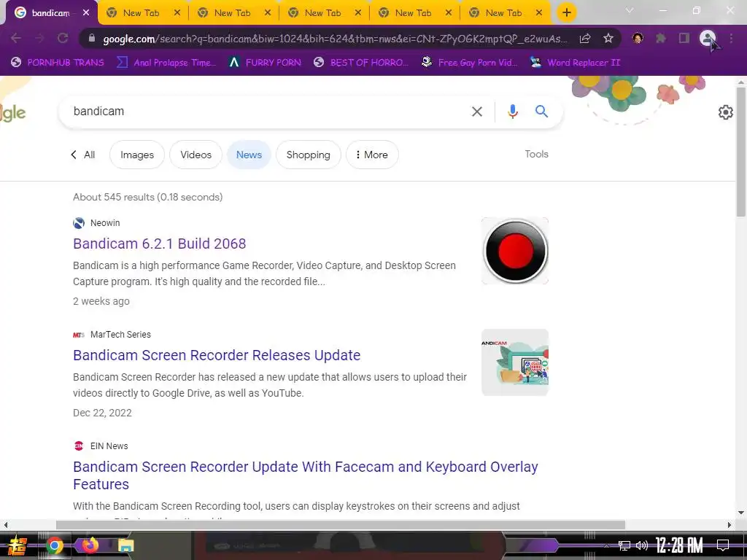Click the scroll right arrow

(x=729, y=525)
